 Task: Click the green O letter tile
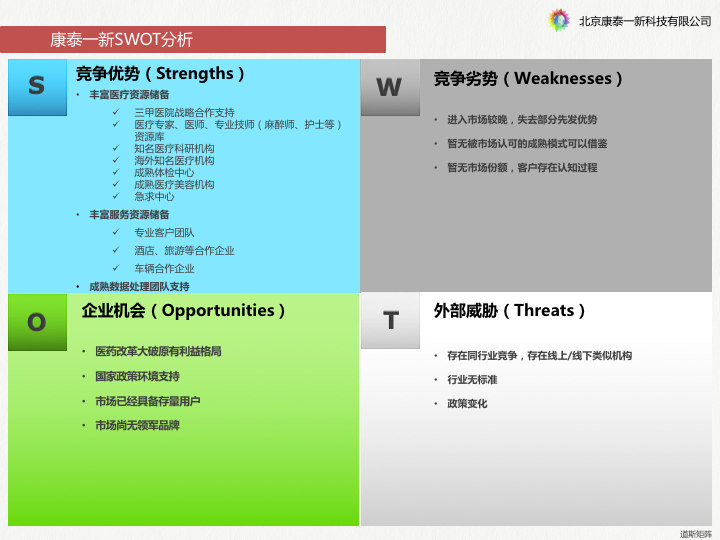tap(36, 321)
